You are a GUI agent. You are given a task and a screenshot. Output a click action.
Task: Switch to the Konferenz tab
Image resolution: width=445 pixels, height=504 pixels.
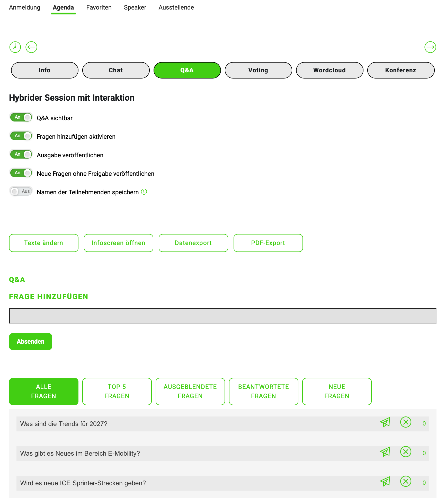coord(401,70)
